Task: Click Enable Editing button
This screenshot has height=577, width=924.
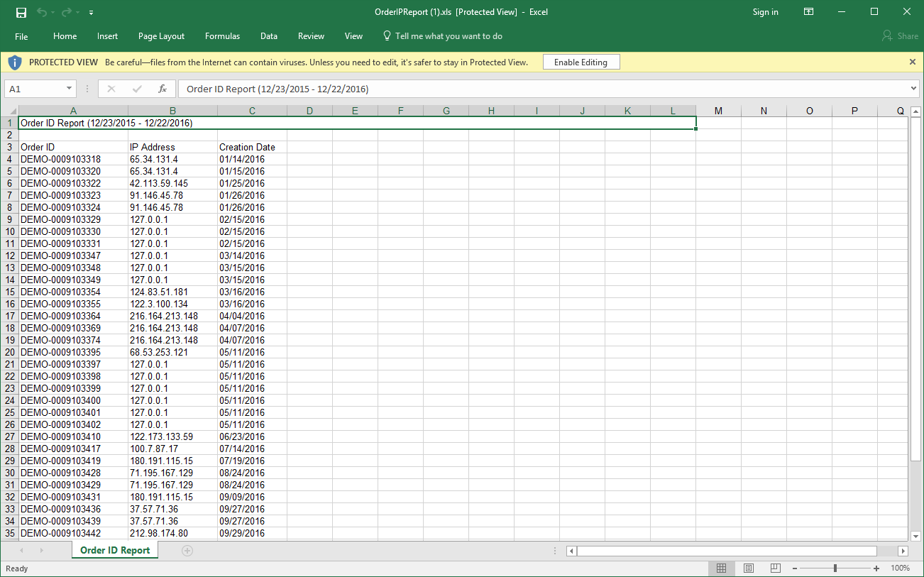Action: click(x=581, y=62)
